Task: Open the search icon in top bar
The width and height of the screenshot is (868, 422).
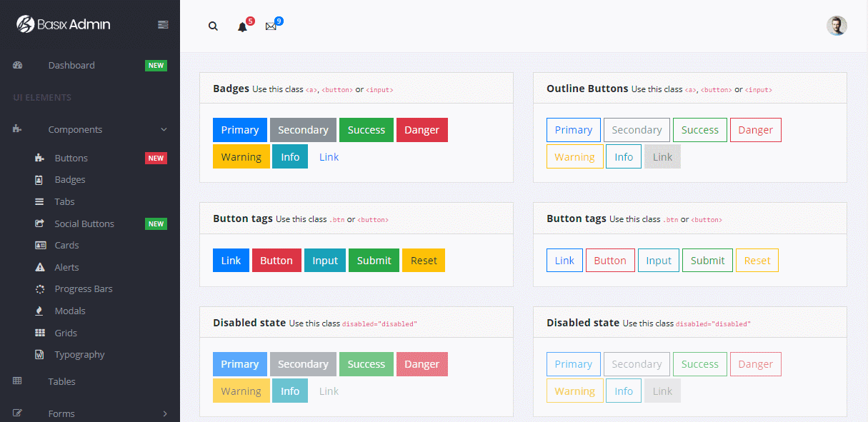Action: [213, 26]
